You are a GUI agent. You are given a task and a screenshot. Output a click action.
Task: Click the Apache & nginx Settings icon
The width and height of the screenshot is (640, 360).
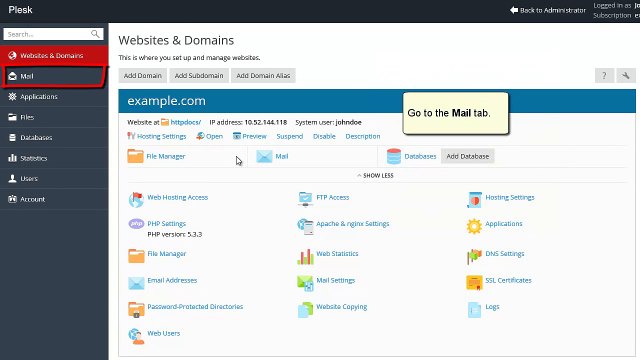click(x=305, y=226)
